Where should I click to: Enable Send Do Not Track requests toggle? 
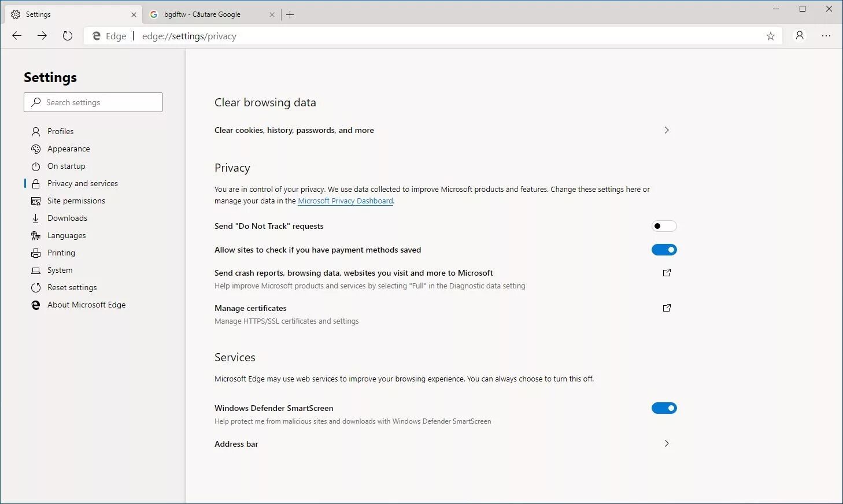pos(664,226)
